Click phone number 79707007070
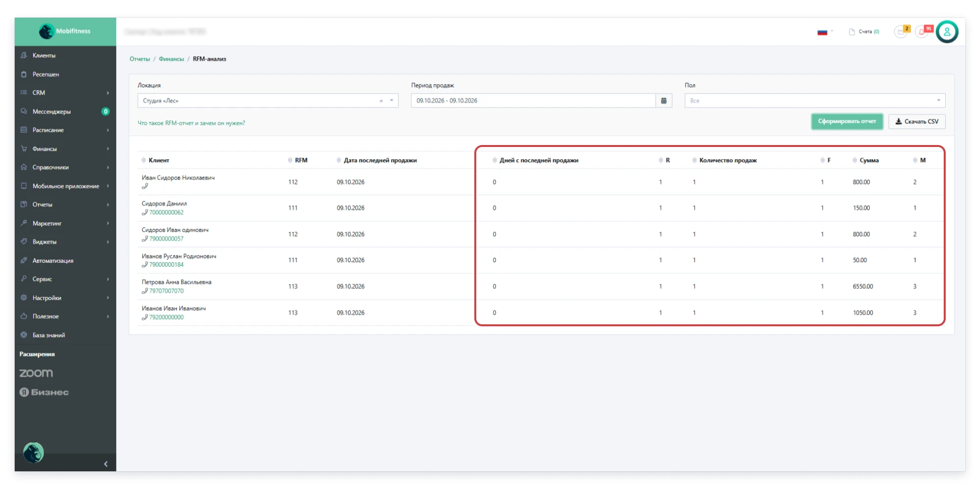Image resolution: width=980 pixels, height=486 pixels. click(167, 291)
